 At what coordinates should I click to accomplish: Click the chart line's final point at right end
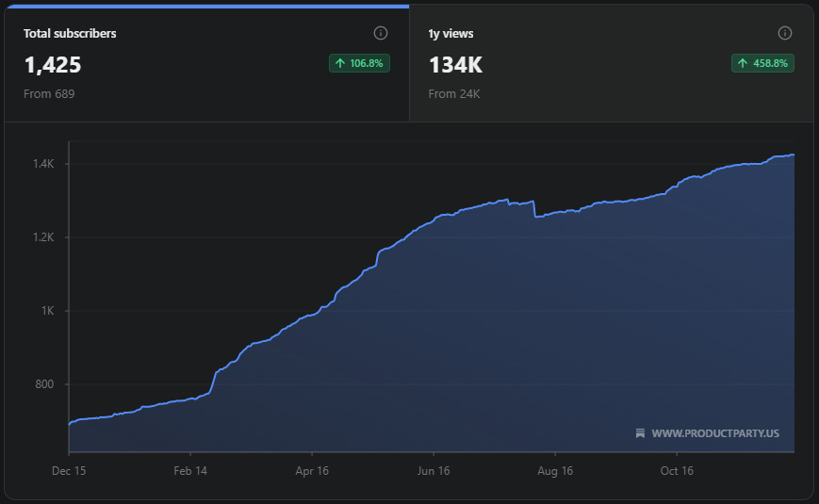click(x=794, y=154)
